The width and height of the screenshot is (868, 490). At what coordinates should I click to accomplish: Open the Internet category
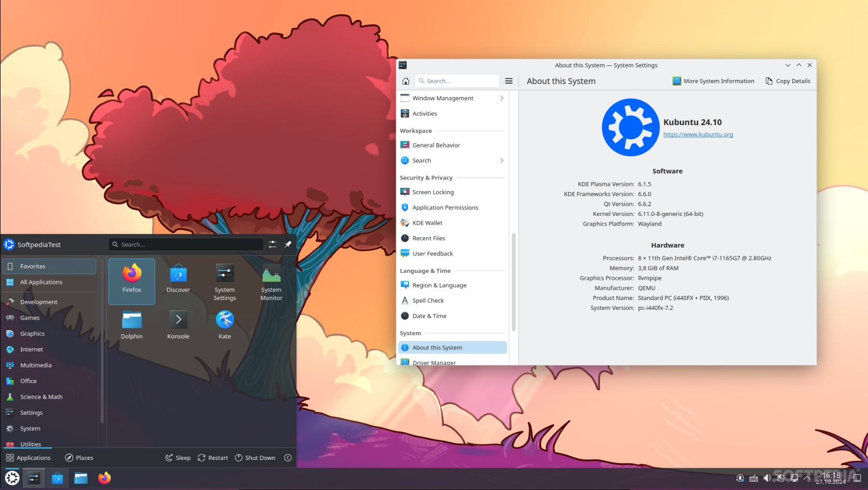click(x=49, y=349)
